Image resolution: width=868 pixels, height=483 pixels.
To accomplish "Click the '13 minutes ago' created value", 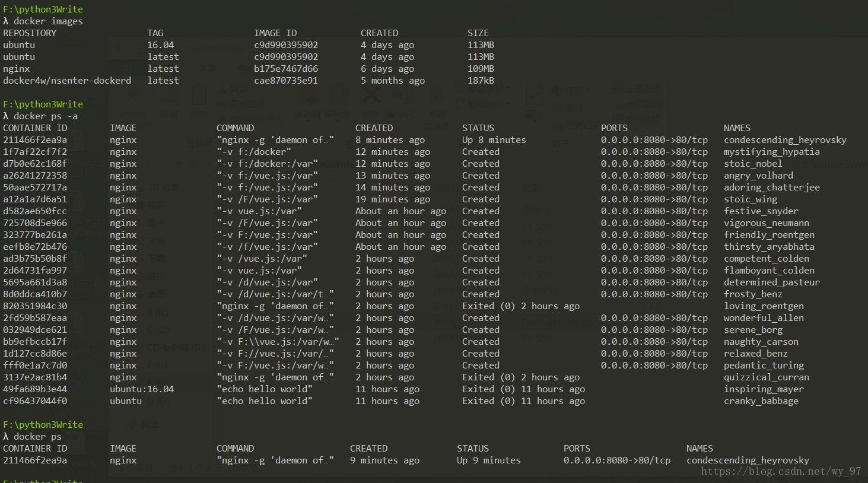I will [x=393, y=176].
